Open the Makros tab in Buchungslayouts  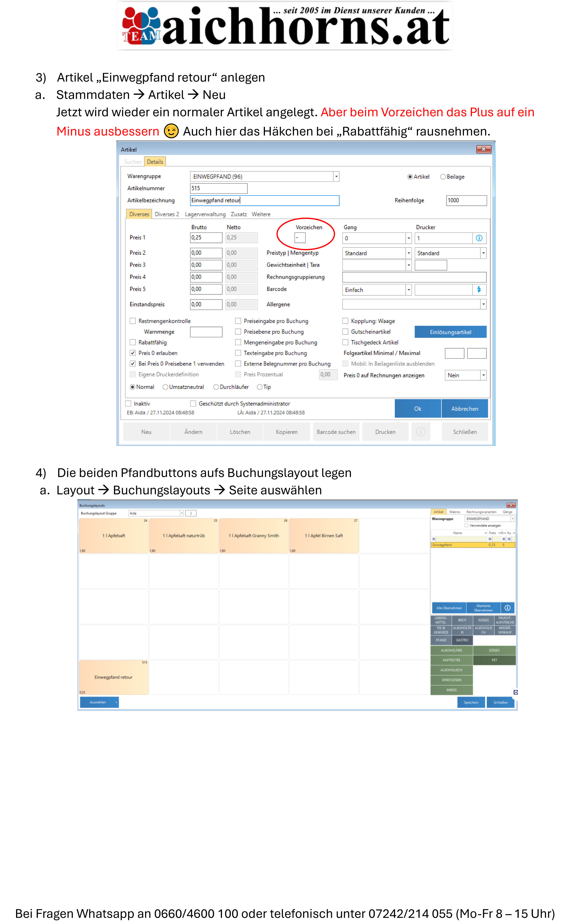pos(454,512)
